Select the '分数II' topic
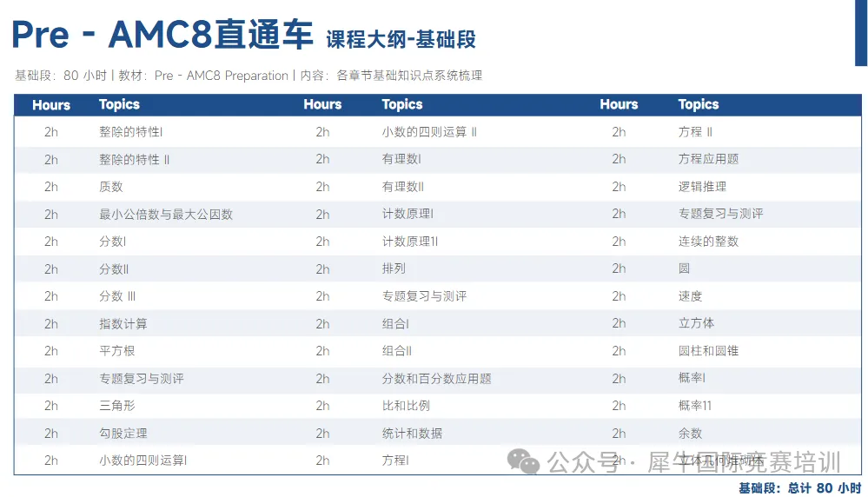 114,269
